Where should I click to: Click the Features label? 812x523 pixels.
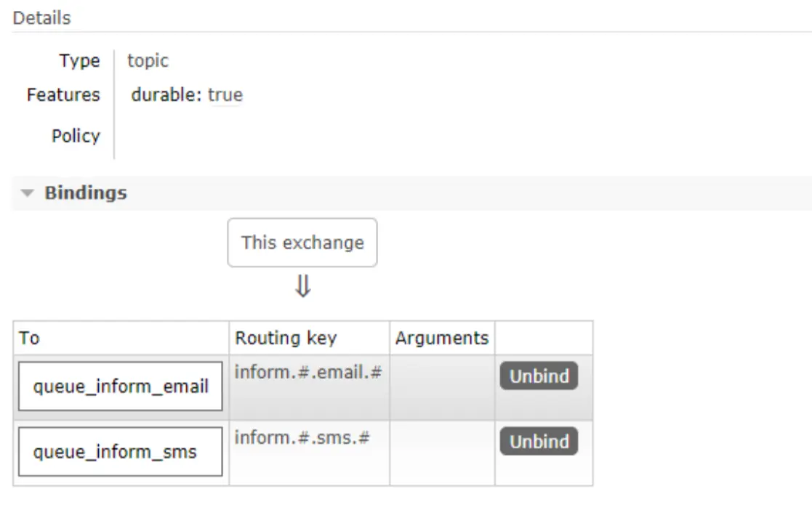coord(63,95)
